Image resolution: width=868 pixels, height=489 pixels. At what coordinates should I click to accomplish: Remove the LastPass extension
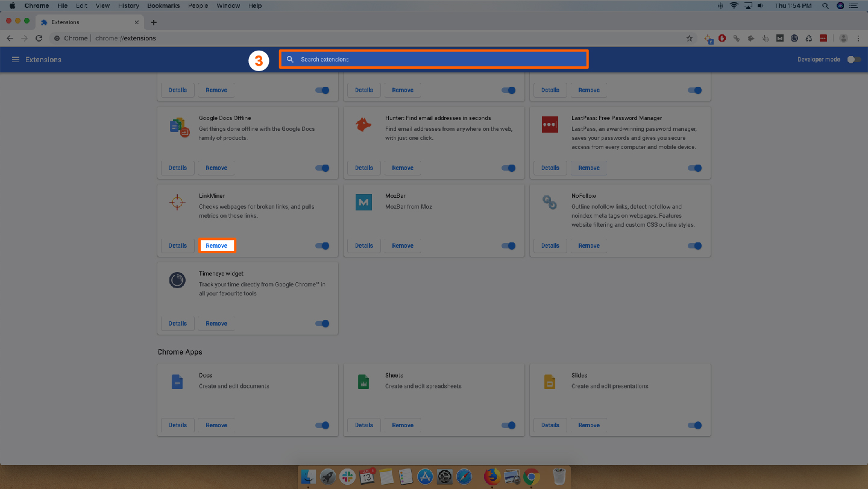589,168
